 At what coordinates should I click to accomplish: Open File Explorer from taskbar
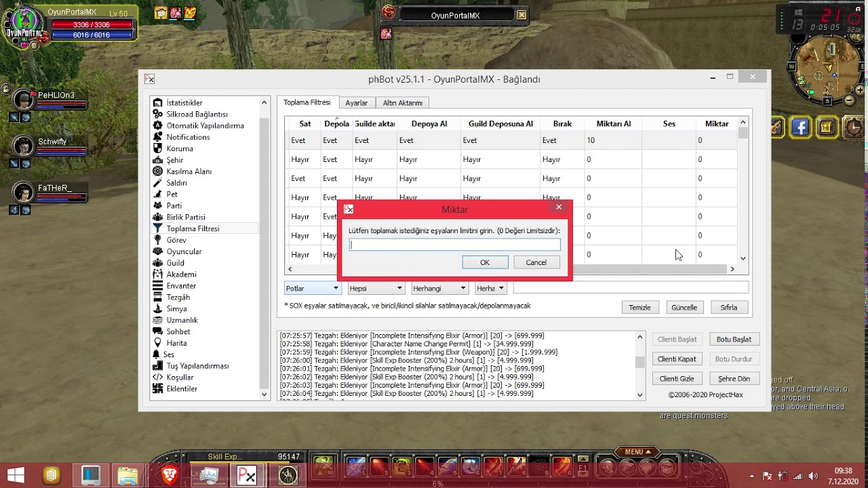(x=127, y=475)
